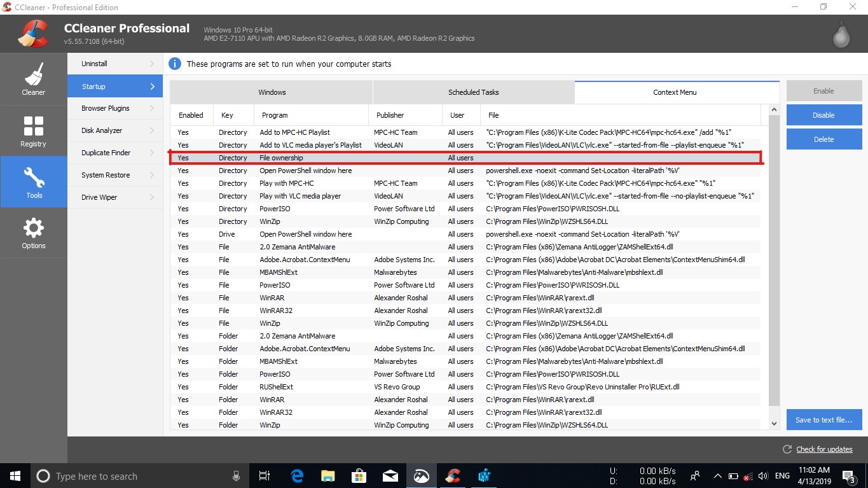Sort by the User column header
Screen dimensions: 868x488
click(x=462, y=115)
